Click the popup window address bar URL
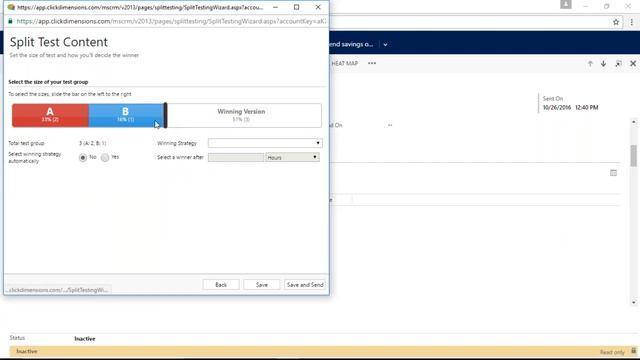The width and height of the screenshot is (640, 360). [x=171, y=21]
